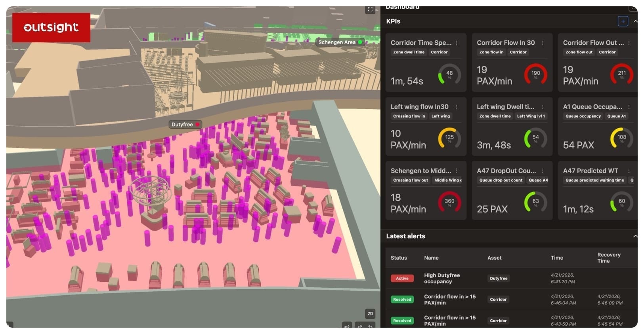The image size is (644, 334).
Task: Click the Crossing flow in tag
Action: tap(409, 116)
